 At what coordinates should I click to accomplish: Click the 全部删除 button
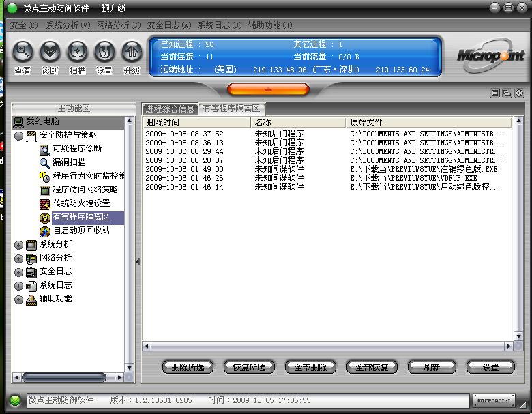click(x=310, y=367)
